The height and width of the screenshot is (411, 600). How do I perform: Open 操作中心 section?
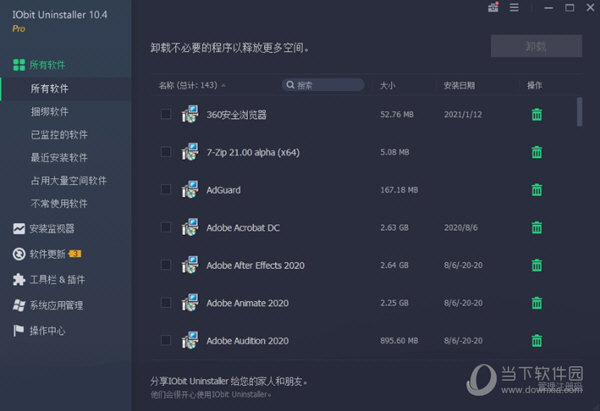47,331
